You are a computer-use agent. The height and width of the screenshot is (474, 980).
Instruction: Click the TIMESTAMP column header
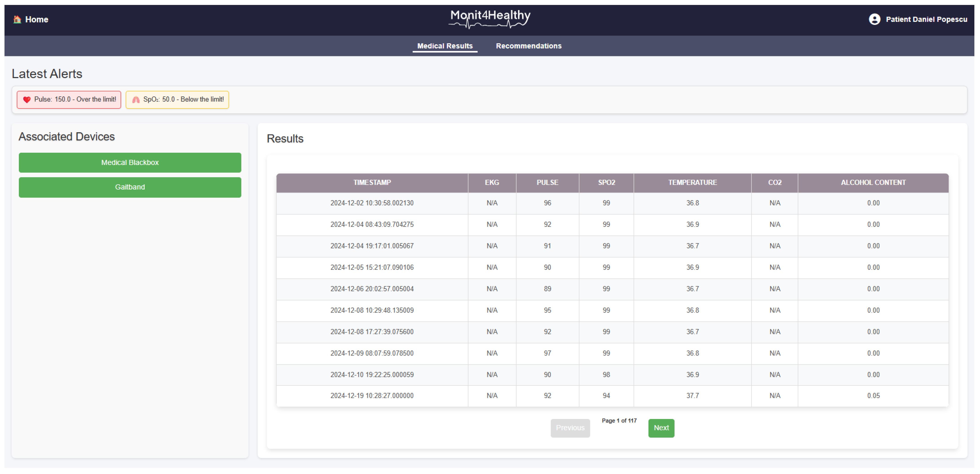pyautogui.click(x=372, y=183)
